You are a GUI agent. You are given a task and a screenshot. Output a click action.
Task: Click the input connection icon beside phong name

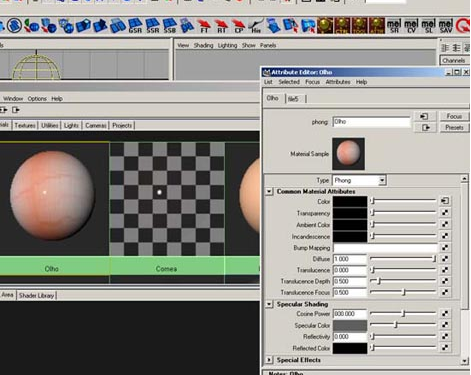click(424, 116)
